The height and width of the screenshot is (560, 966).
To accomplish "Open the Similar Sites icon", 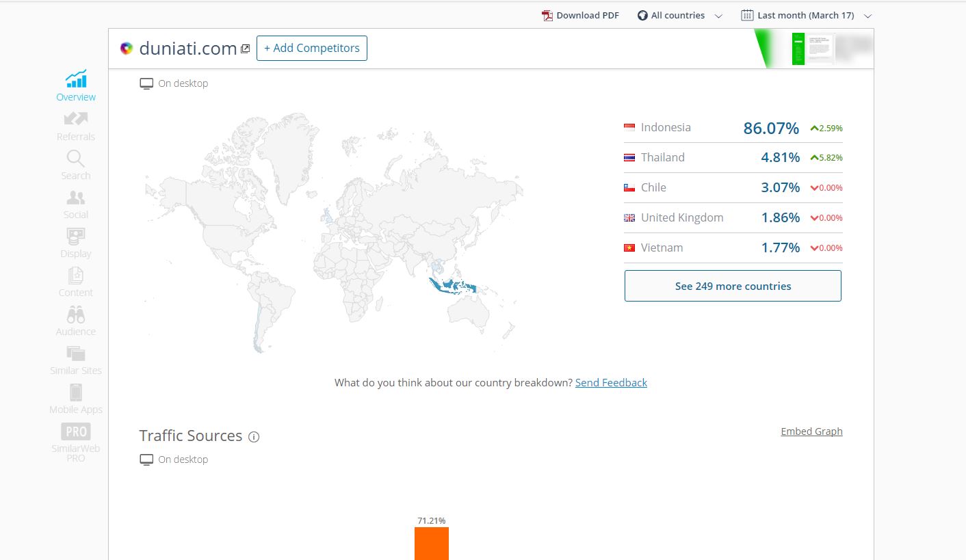I will pos(76,354).
